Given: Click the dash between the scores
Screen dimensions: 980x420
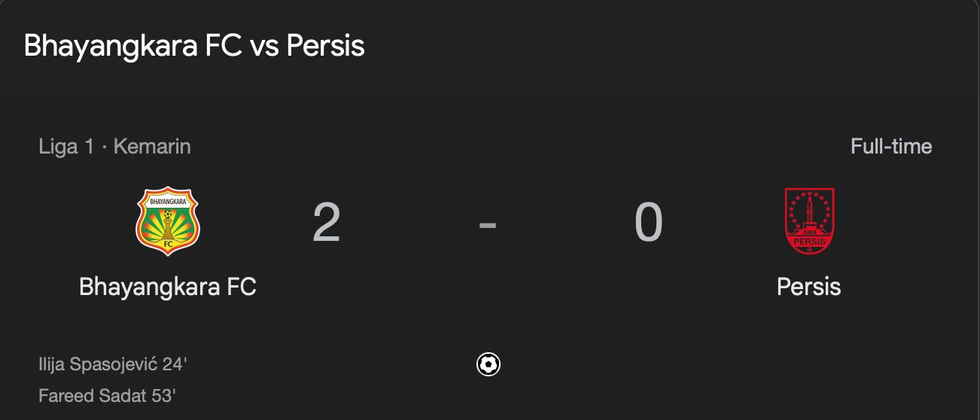Looking at the screenshot, I should pyautogui.click(x=488, y=223).
